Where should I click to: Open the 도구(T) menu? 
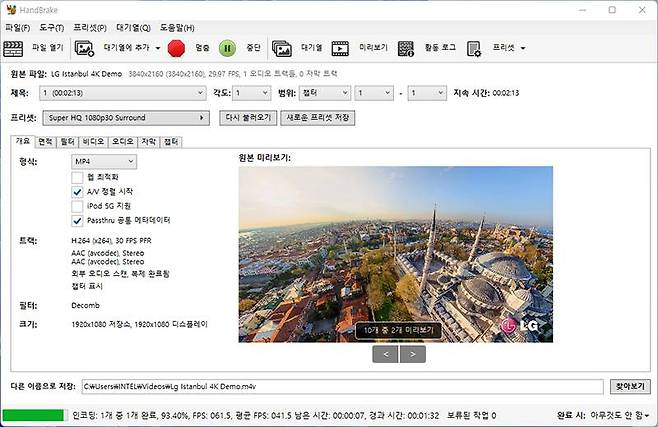point(52,28)
